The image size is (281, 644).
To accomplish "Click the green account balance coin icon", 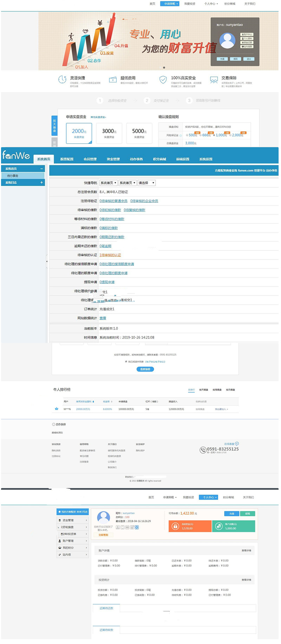I will 218,526.
